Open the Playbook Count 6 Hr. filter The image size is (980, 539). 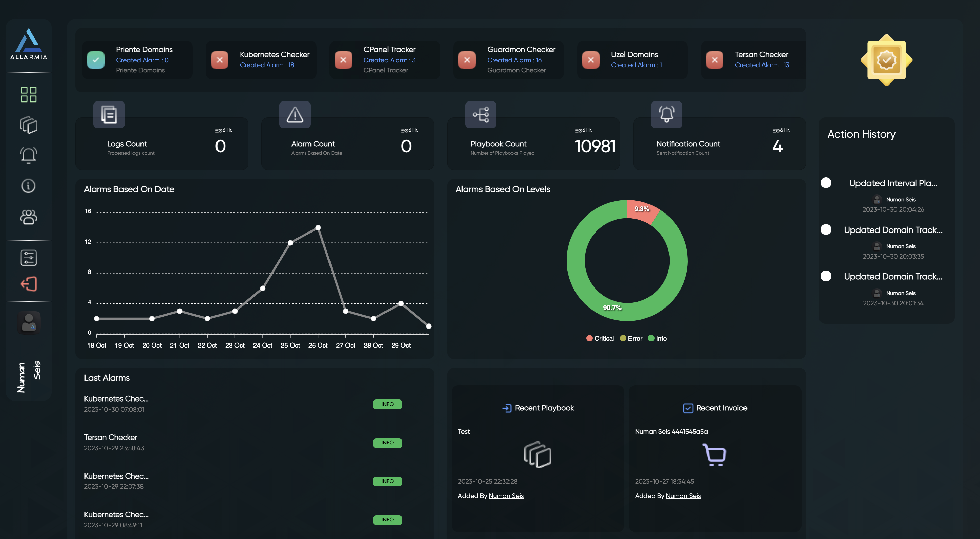583,130
